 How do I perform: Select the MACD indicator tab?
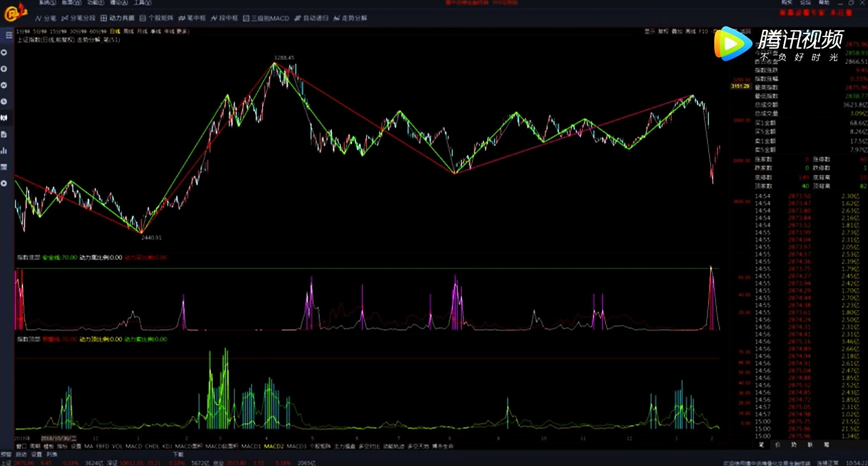click(134, 446)
